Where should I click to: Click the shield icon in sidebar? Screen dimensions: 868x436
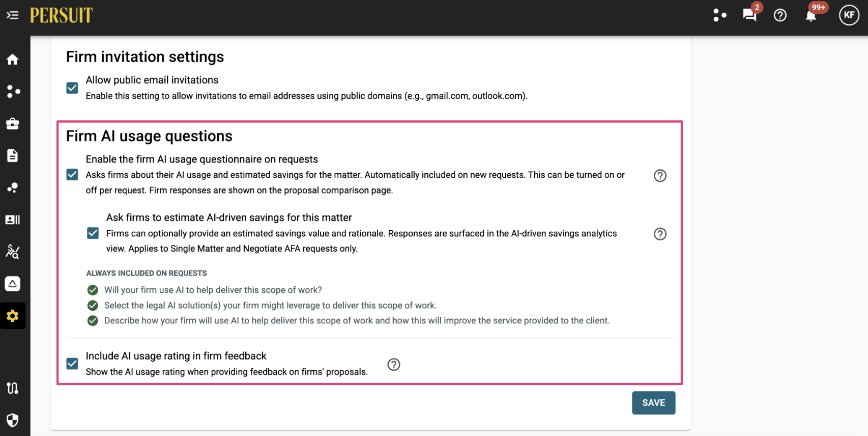[13, 420]
